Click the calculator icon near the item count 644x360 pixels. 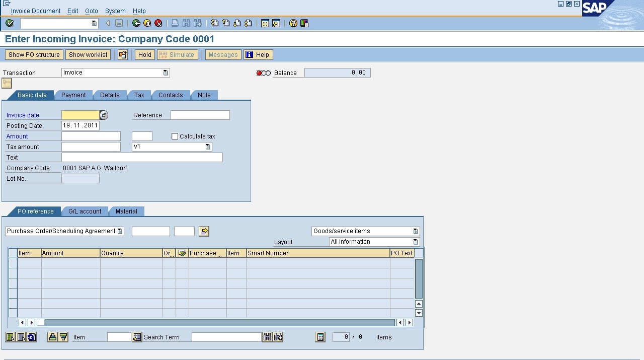(320, 337)
